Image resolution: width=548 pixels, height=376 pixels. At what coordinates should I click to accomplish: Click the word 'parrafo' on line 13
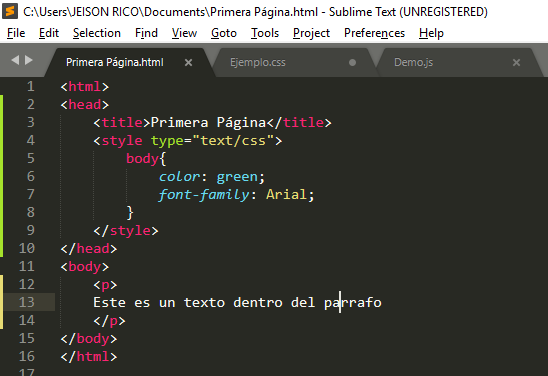click(353, 302)
